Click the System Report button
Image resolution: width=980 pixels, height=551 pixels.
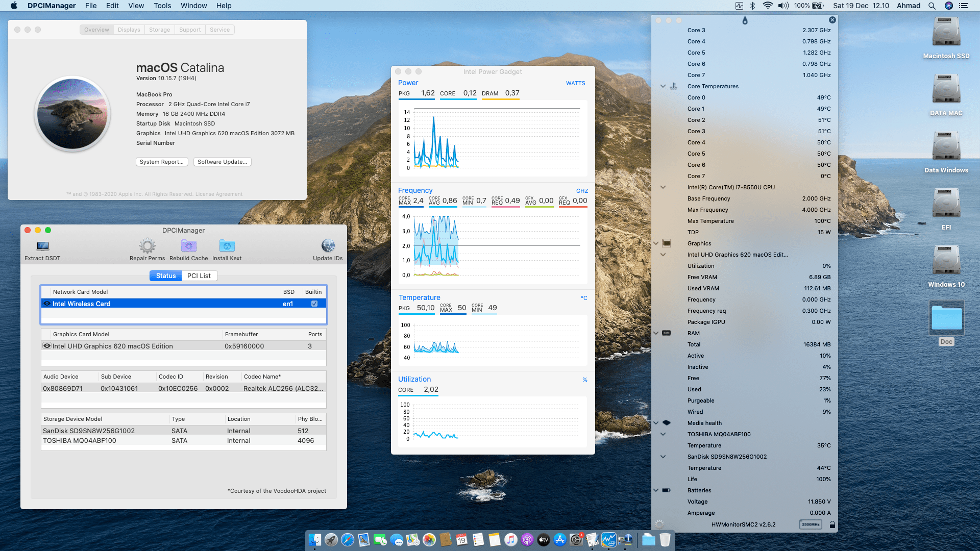pyautogui.click(x=162, y=162)
